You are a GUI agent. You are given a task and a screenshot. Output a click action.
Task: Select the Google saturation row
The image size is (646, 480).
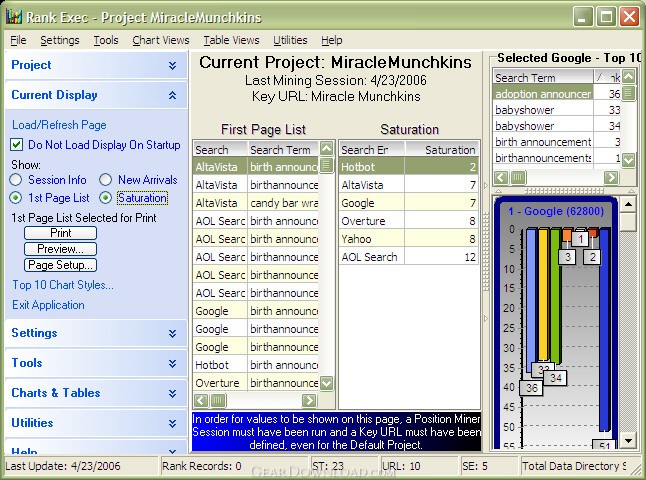[409, 203]
